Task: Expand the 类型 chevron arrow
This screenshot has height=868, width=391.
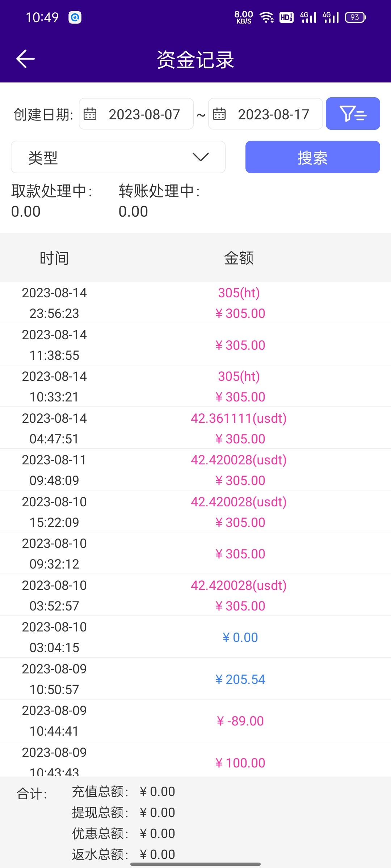Action: [201, 157]
